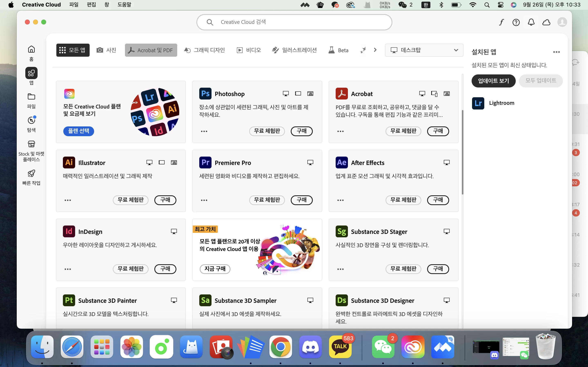Show more category tabs with the chevron
This screenshot has width=588, height=367.
tap(375, 50)
